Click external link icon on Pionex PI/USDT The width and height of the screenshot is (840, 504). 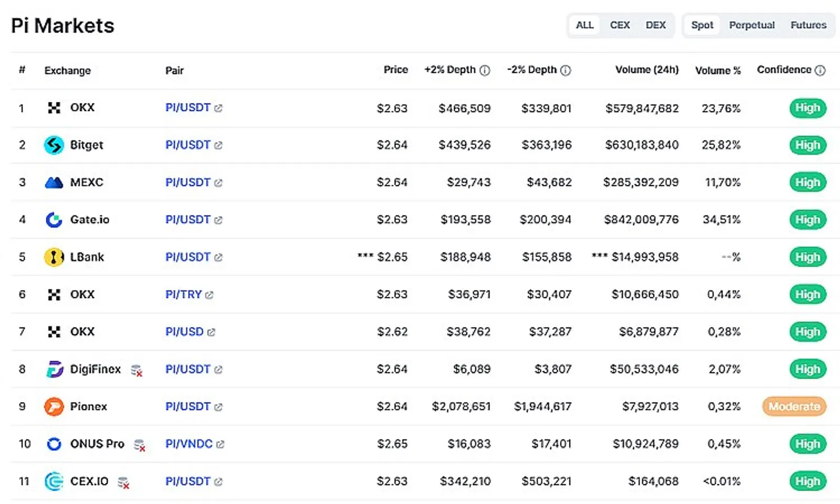point(218,407)
